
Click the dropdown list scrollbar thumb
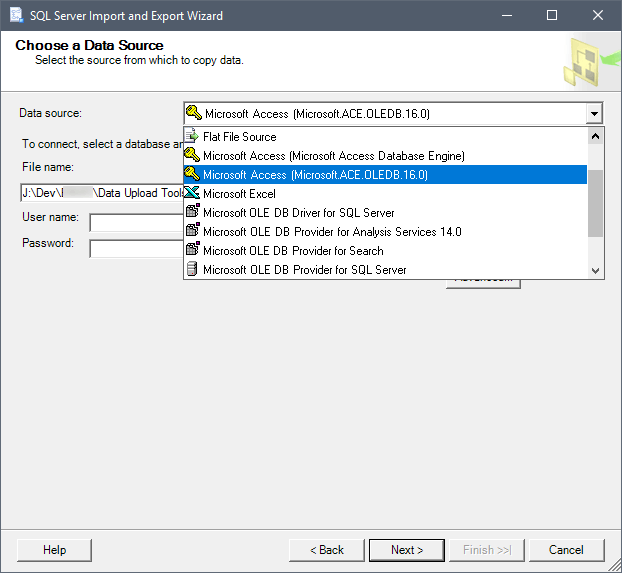[595, 203]
